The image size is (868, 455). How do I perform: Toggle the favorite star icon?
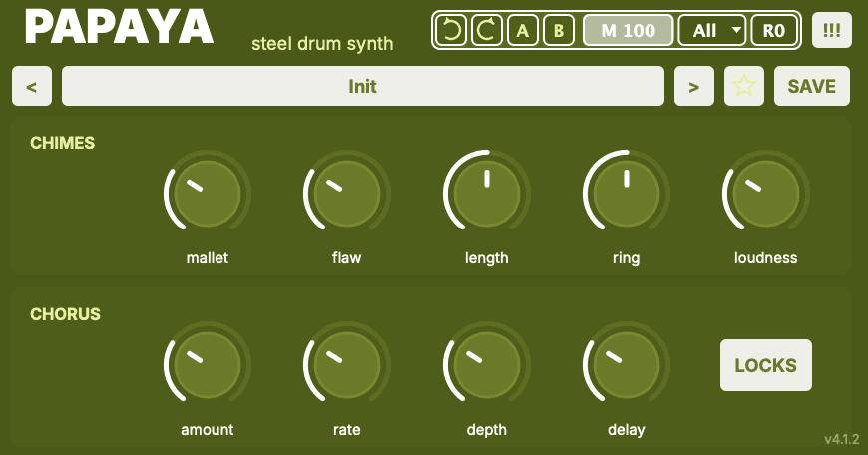(744, 86)
